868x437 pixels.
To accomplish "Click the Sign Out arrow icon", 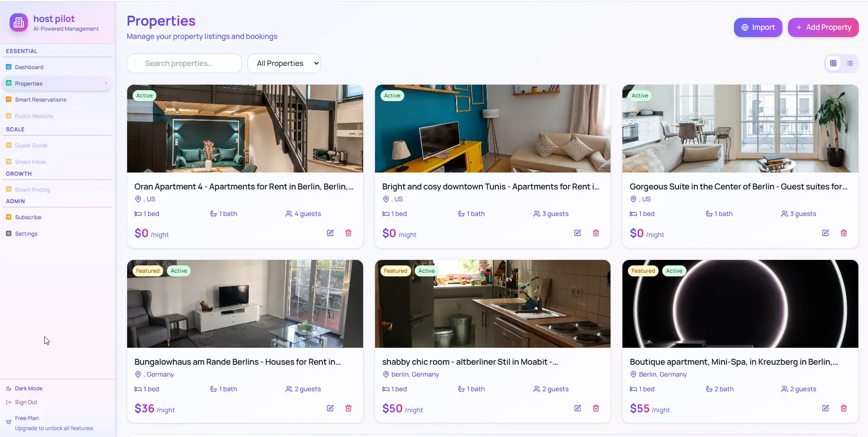I will click(x=9, y=402).
